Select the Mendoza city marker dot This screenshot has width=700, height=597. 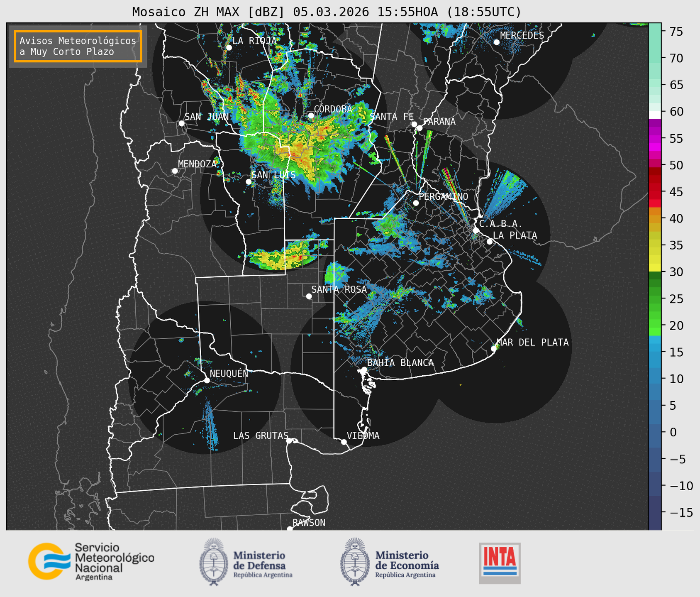(x=175, y=171)
